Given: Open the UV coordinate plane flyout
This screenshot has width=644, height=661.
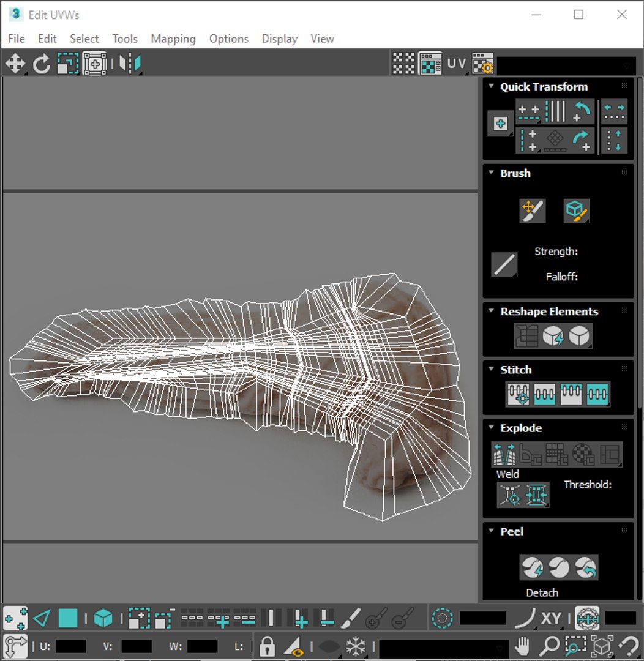Looking at the screenshot, I should [457, 64].
